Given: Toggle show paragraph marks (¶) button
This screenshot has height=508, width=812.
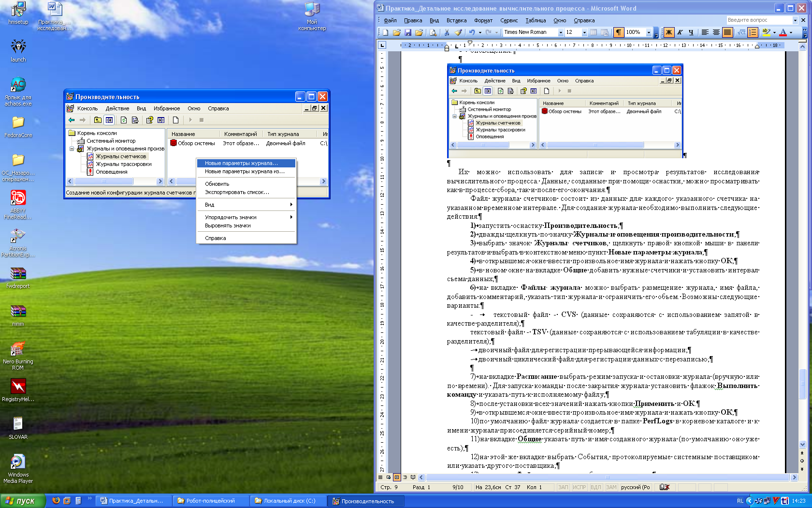Looking at the screenshot, I should click(618, 32).
